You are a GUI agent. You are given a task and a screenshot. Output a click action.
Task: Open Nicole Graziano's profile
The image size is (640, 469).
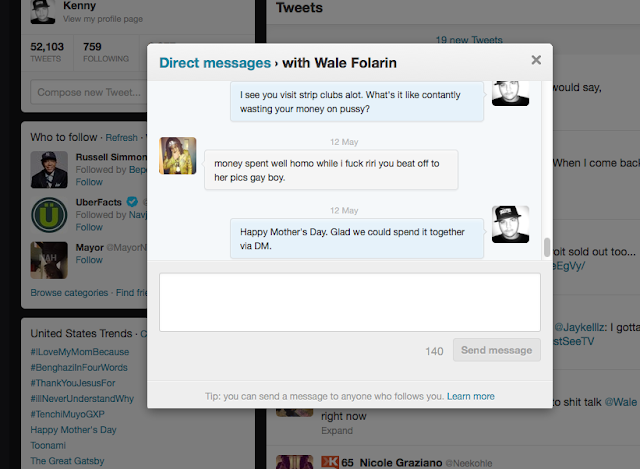coord(401,462)
